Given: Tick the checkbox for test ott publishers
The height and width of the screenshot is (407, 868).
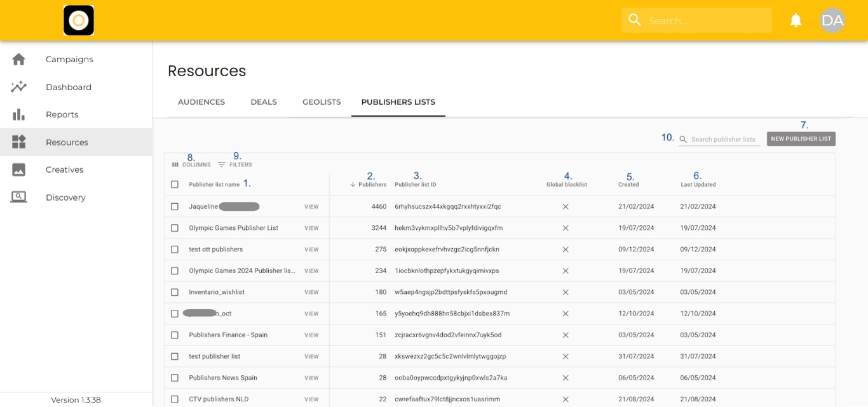Looking at the screenshot, I should click(175, 250).
